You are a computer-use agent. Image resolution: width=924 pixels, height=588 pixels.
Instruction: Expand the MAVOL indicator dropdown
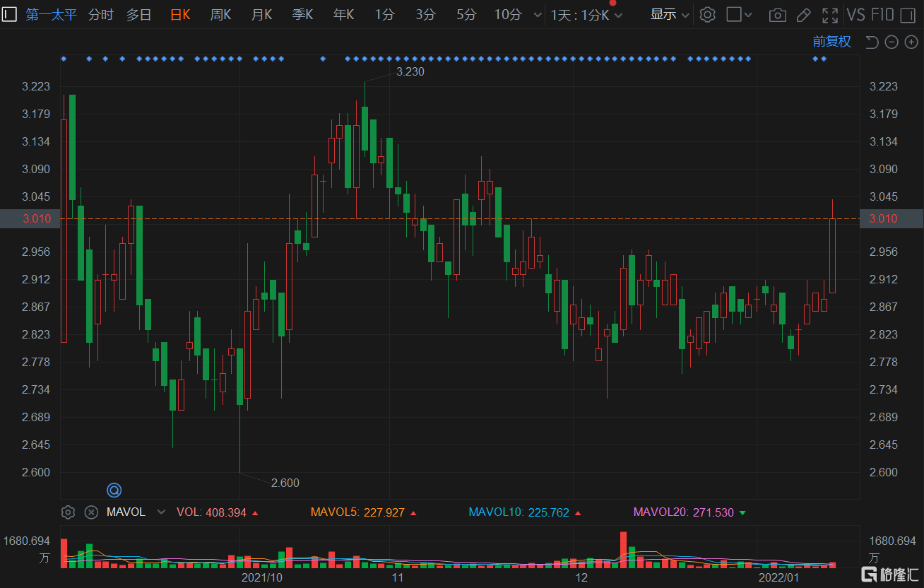click(x=161, y=512)
